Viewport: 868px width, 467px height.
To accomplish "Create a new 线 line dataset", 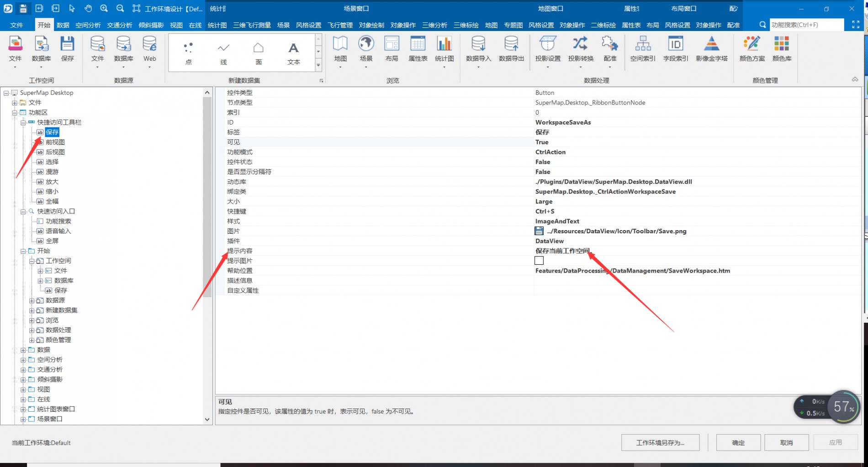I will (223, 53).
